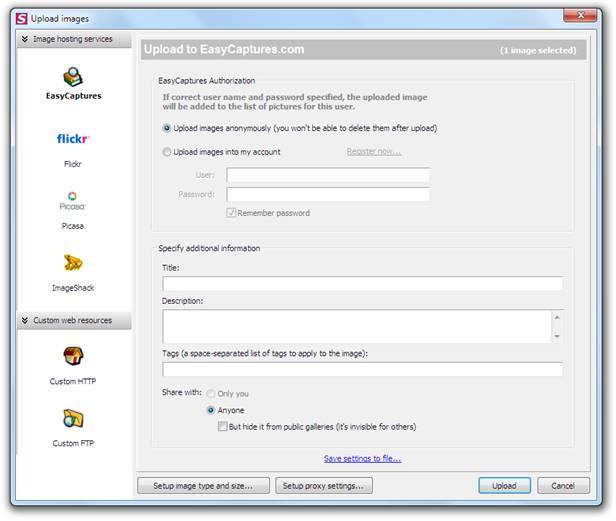616x521 pixels.
Task: Click the Flickr label text
Action: click(73, 164)
